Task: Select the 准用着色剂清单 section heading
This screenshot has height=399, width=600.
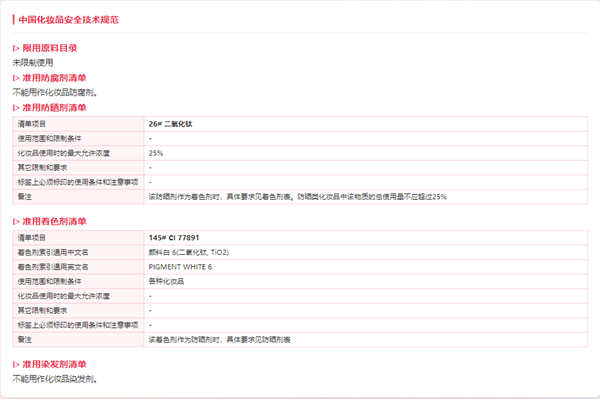Action: coord(54,221)
